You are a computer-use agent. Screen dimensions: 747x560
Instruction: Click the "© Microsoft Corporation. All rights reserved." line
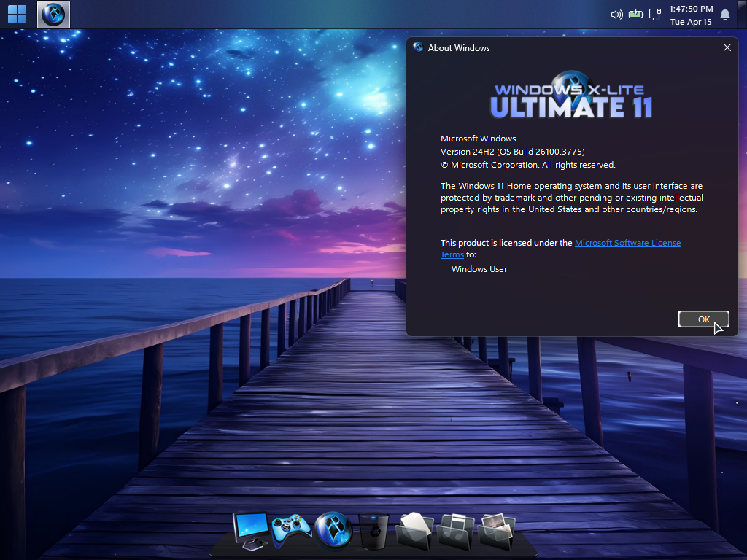(528, 165)
